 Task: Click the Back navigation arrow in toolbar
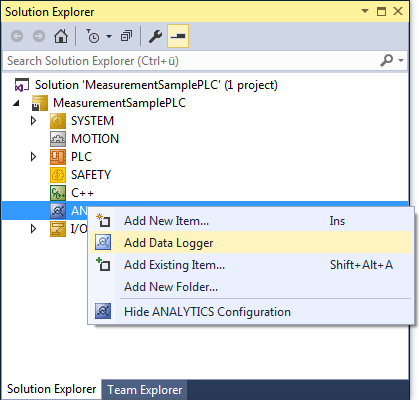click(17, 36)
